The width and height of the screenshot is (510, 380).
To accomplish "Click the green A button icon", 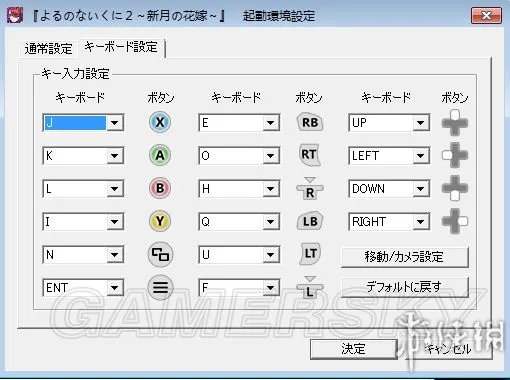I will (x=160, y=155).
